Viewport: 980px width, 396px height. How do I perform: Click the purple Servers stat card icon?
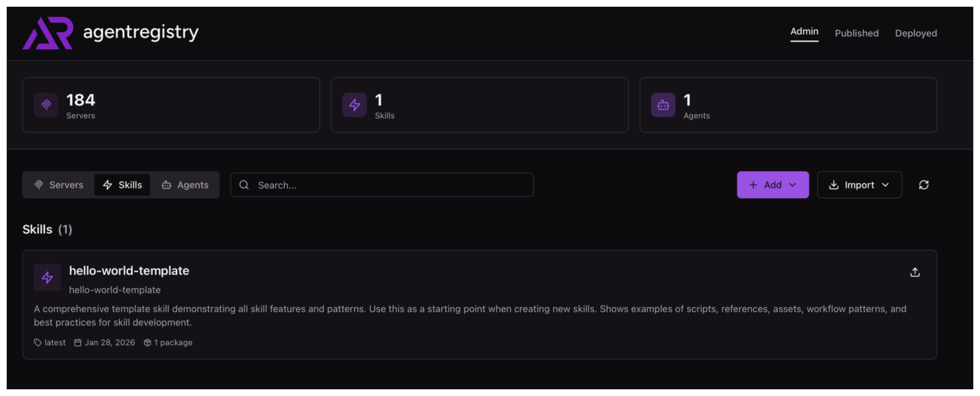pyautogui.click(x=46, y=105)
